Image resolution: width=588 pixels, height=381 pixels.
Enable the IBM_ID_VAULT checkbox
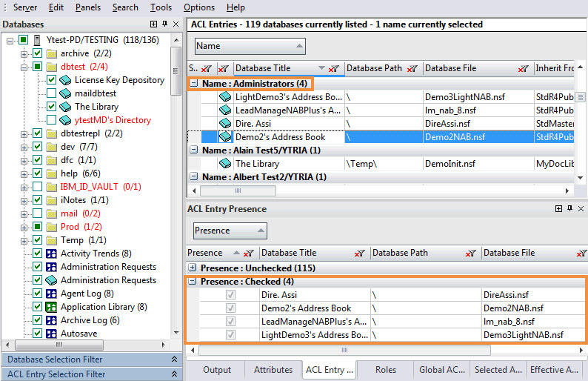(x=38, y=187)
